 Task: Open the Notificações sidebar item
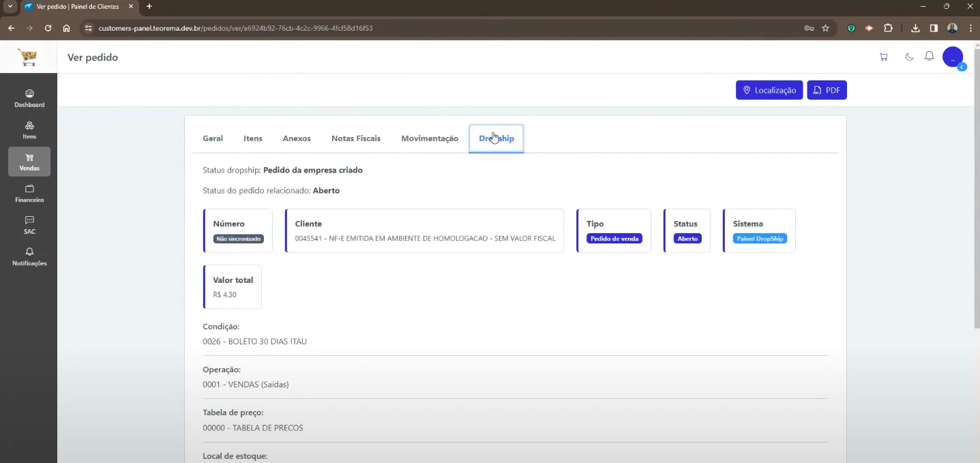click(29, 257)
